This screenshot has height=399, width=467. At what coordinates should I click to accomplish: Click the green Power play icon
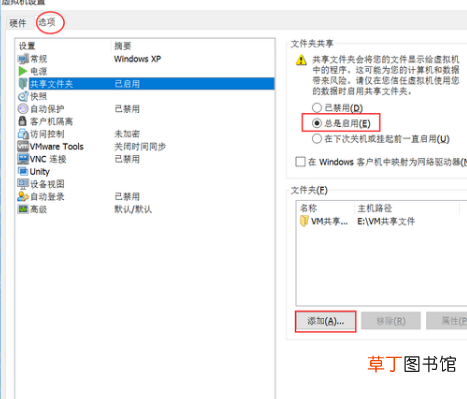tap(23, 71)
